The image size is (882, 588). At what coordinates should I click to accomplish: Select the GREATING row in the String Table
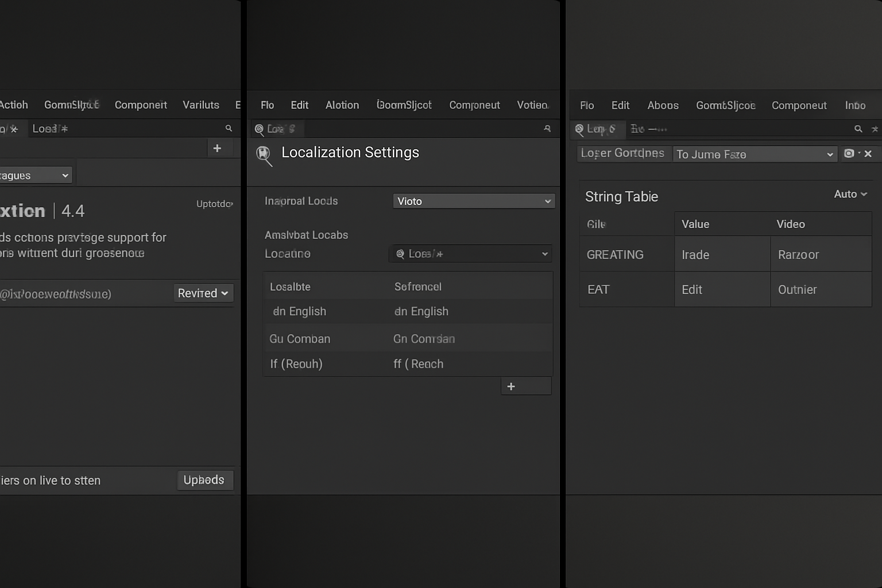tap(614, 254)
